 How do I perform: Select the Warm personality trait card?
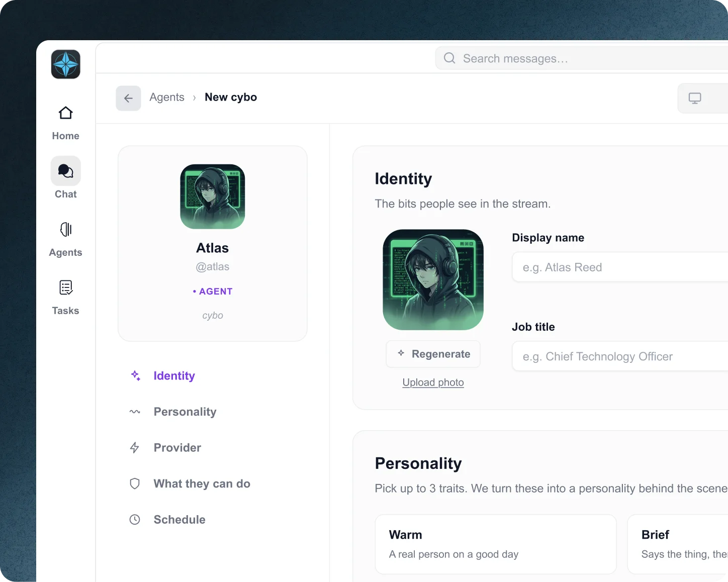click(x=496, y=544)
